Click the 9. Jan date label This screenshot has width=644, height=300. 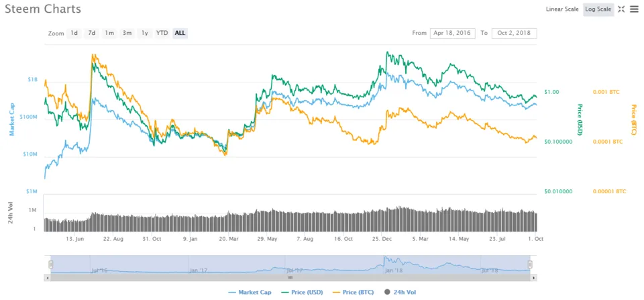coord(191,238)
